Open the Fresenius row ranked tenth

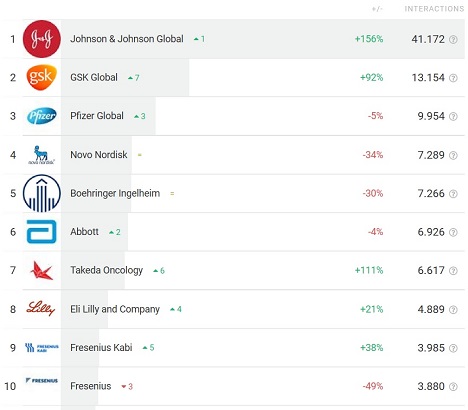[234, 386]
